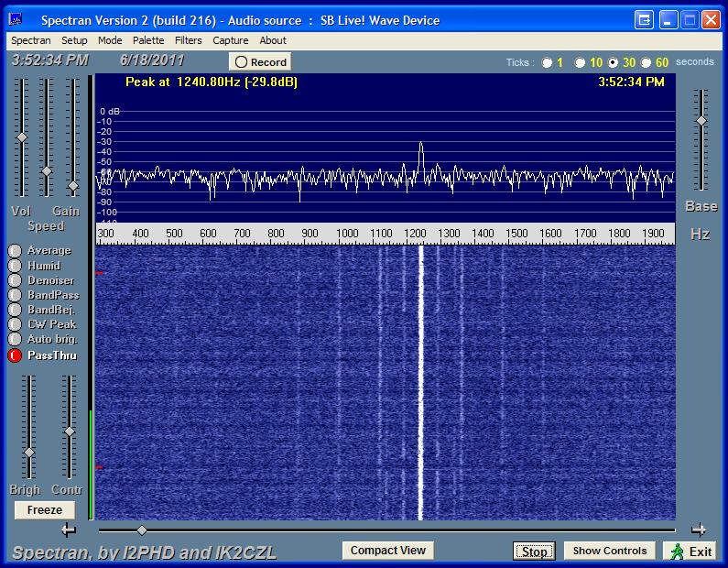This screenshot has height=568, width=728.
Task: Click the horizontal frequency scroll slider handle
Action: tap(142, 530)
